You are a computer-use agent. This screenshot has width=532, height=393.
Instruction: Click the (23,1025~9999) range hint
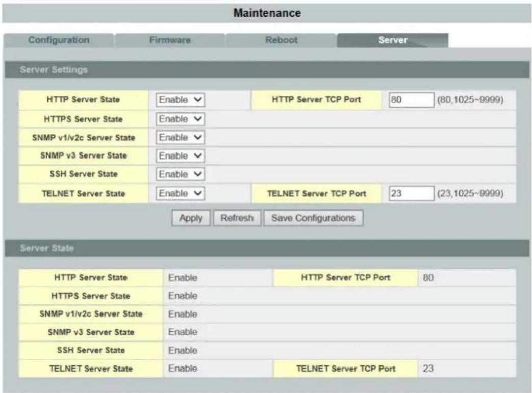click(470, 193)
